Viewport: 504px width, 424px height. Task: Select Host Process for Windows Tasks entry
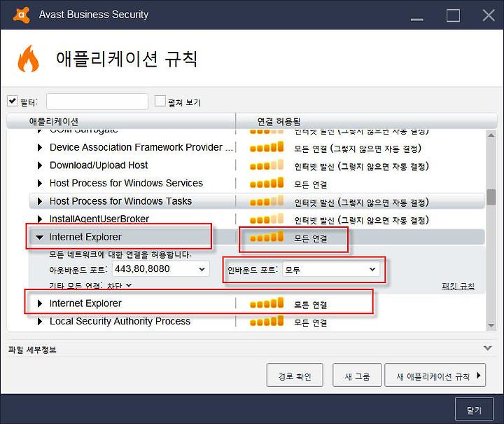[120, 201]
